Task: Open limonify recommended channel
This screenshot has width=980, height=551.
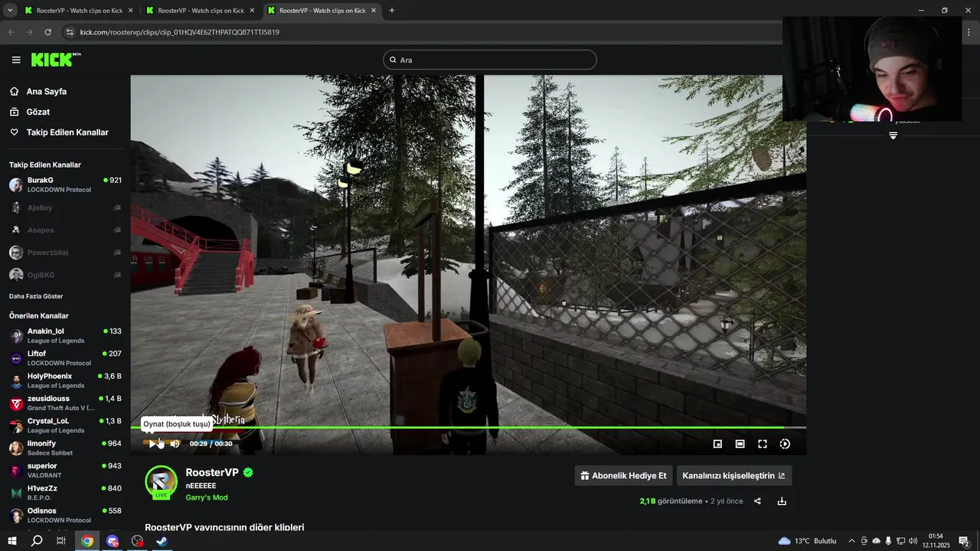Action: click(65, 448)
